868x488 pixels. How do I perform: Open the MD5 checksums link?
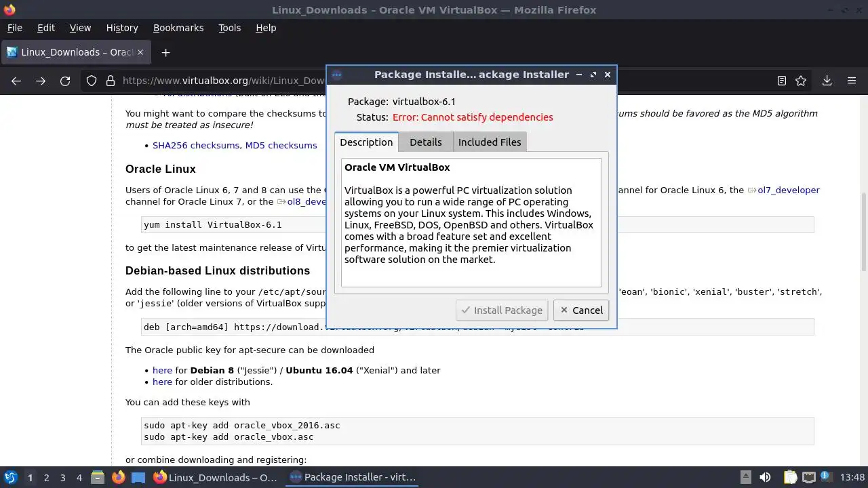click(x=281, y=145)
